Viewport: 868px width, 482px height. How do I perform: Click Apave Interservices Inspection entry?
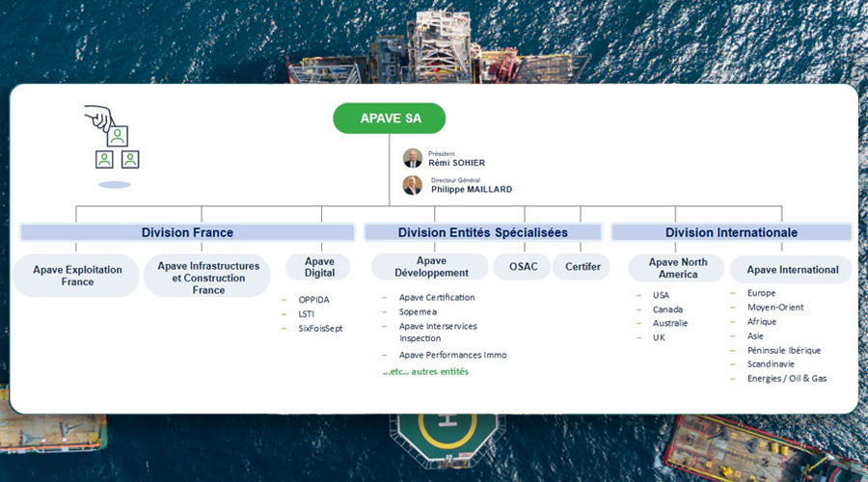pos(438,332)
